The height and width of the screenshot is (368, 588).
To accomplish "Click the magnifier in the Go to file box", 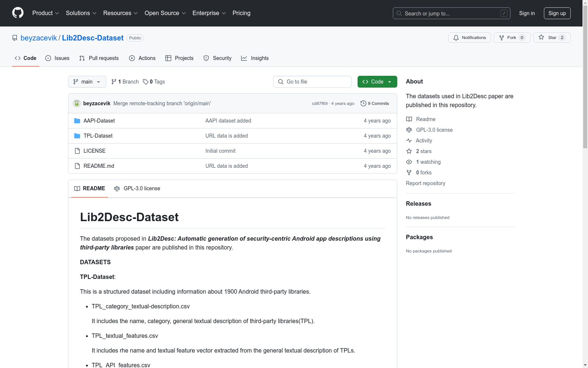I will coord(281,82).
